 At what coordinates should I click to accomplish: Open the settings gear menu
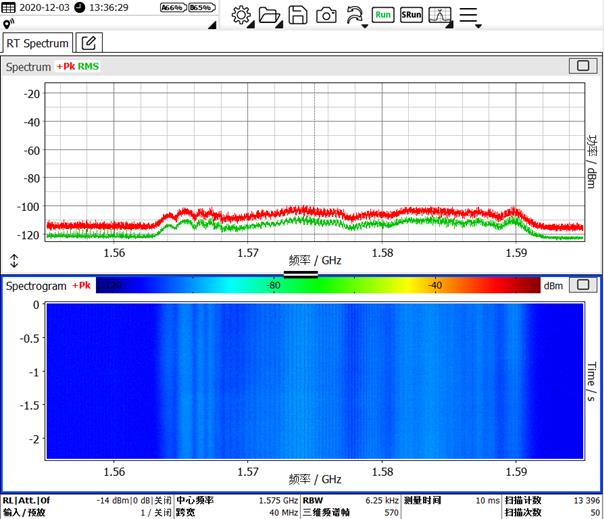point(241,15)
